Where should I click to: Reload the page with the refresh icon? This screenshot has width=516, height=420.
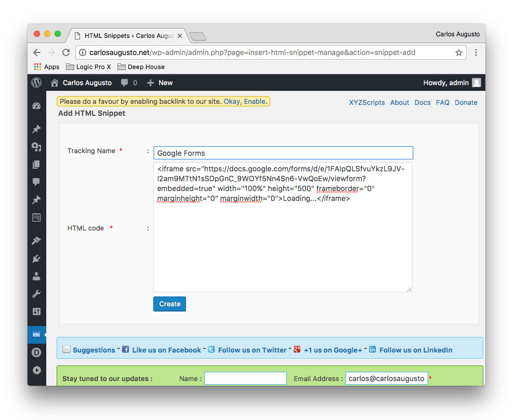66,52
